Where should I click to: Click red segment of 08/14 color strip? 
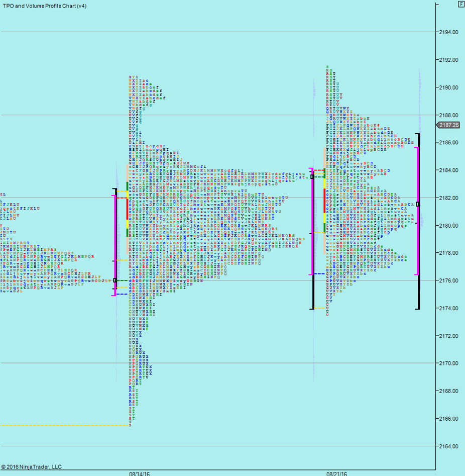click(127, 209)
